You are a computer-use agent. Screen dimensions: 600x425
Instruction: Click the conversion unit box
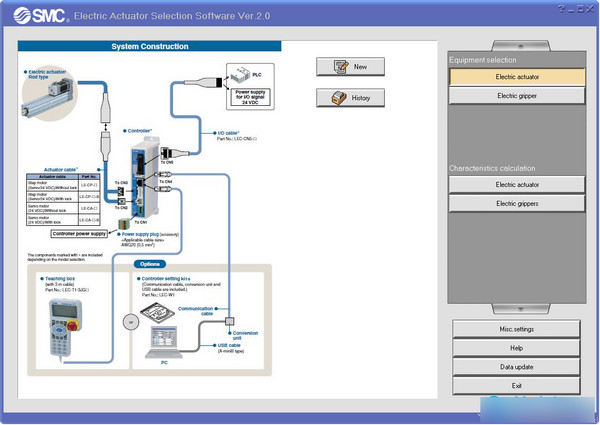tap(230, 321)
